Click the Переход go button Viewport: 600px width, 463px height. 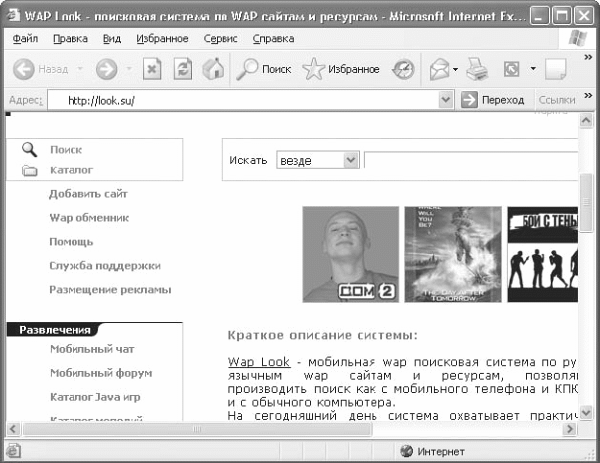[492, 100]
